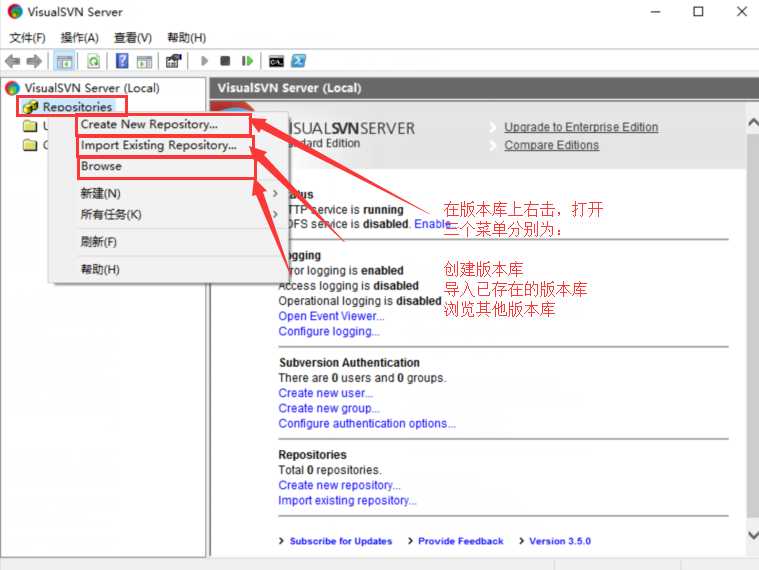
Task: Click the scrollbar up arrow in dashboard
Action: (x=753, y=122)
